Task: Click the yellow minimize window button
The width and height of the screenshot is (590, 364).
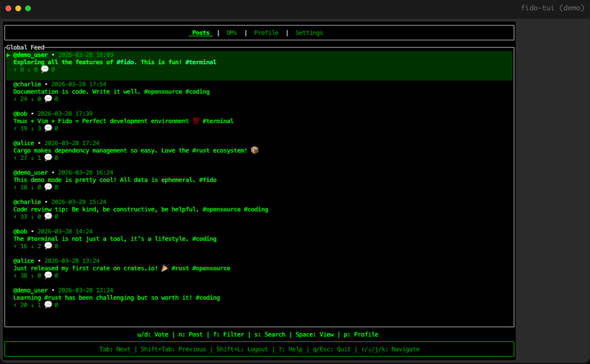Action: (x=18, y=8)
